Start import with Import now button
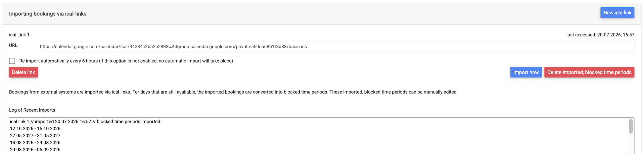The height and width of the screenshot is (154, 644). [x=526, y=72]
